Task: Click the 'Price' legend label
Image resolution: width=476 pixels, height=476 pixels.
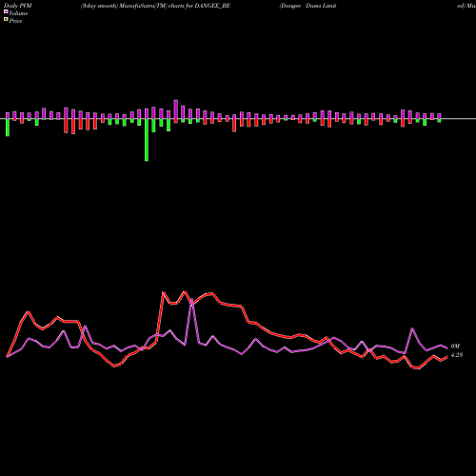Action: [15, 21]
